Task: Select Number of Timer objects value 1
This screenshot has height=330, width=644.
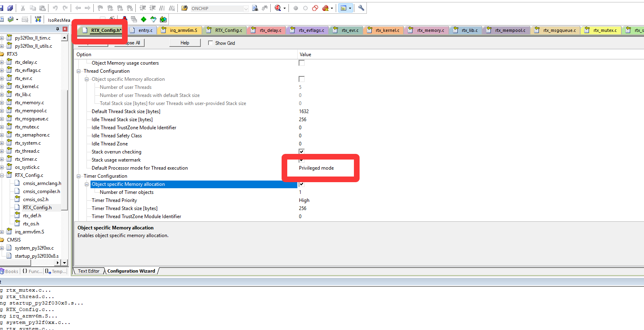Action: pyautogui.click(x=300, y=192)
